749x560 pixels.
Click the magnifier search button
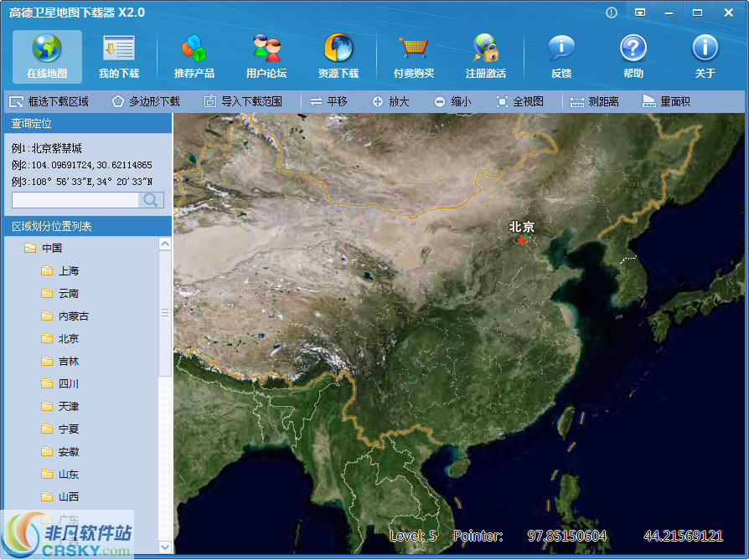(151, 200)
